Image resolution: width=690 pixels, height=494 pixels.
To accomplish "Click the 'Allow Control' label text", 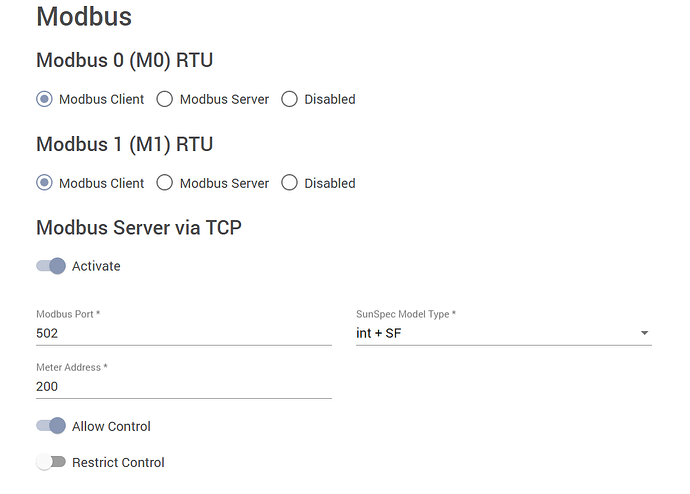I will [111, 426].
